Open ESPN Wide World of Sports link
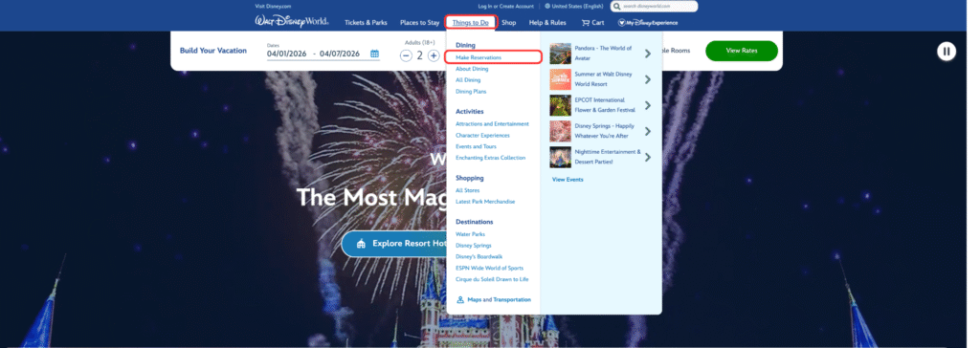Screen dimensions: 980x348 (x=489, y=268)
